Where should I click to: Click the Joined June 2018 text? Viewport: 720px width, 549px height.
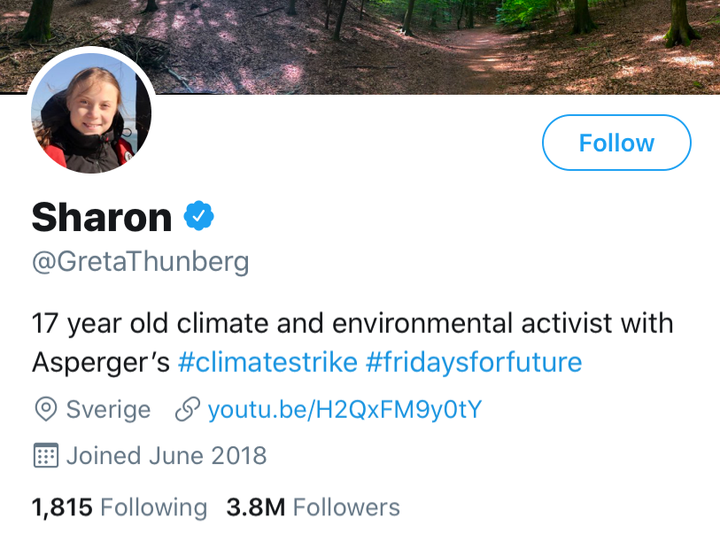(166, 456)
